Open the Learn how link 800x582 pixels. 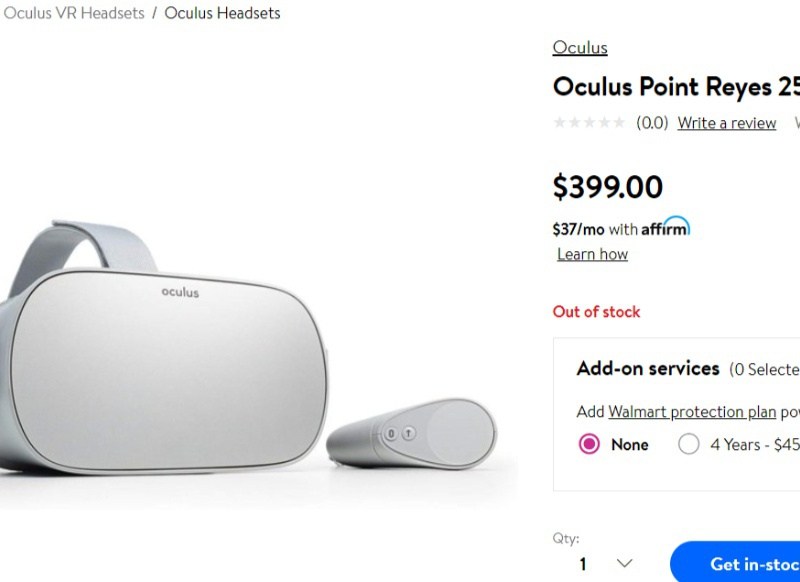(592, 254)
